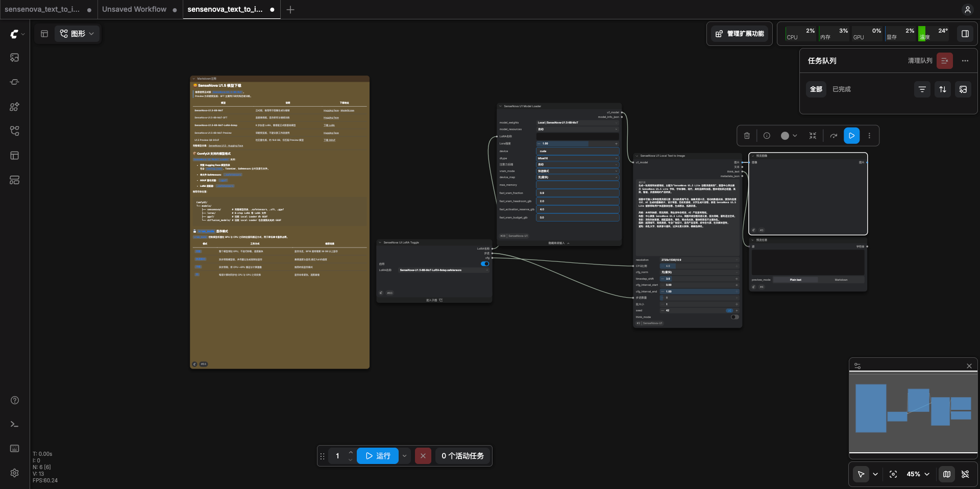The height and width of the screenshot is (489, 980).
Task: Open the LoRA名称 safetensors dropdown
Action: point(444,270)
